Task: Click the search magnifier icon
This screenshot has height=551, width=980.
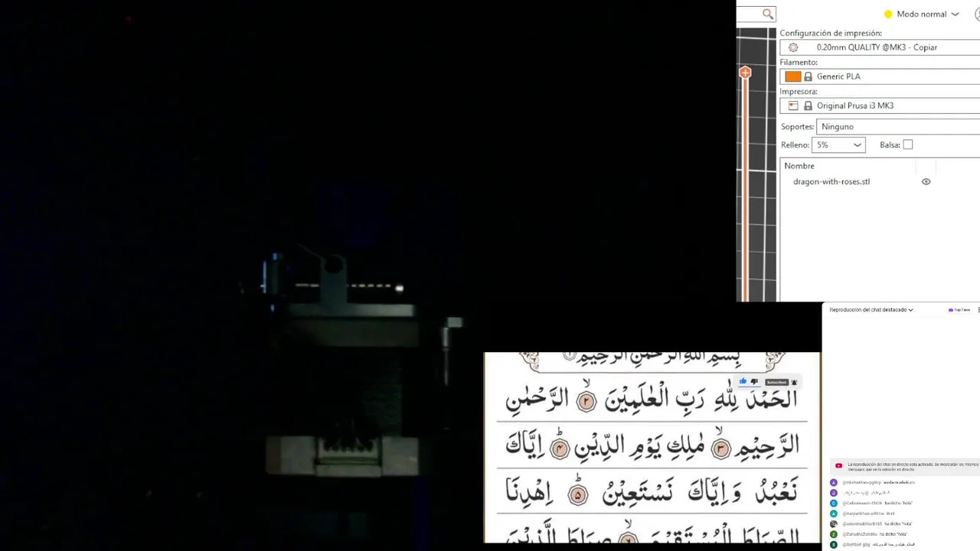Action: pos(767,14)
